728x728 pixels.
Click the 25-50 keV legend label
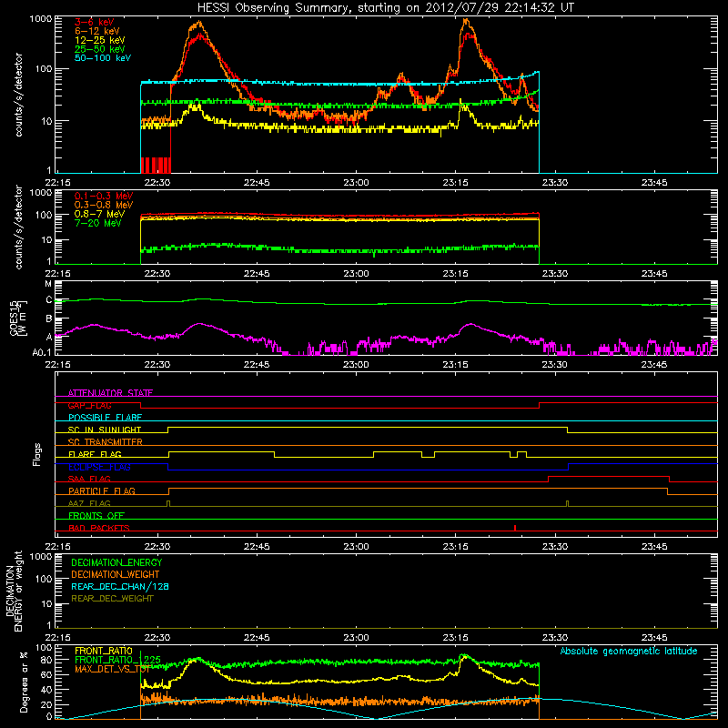100,49
